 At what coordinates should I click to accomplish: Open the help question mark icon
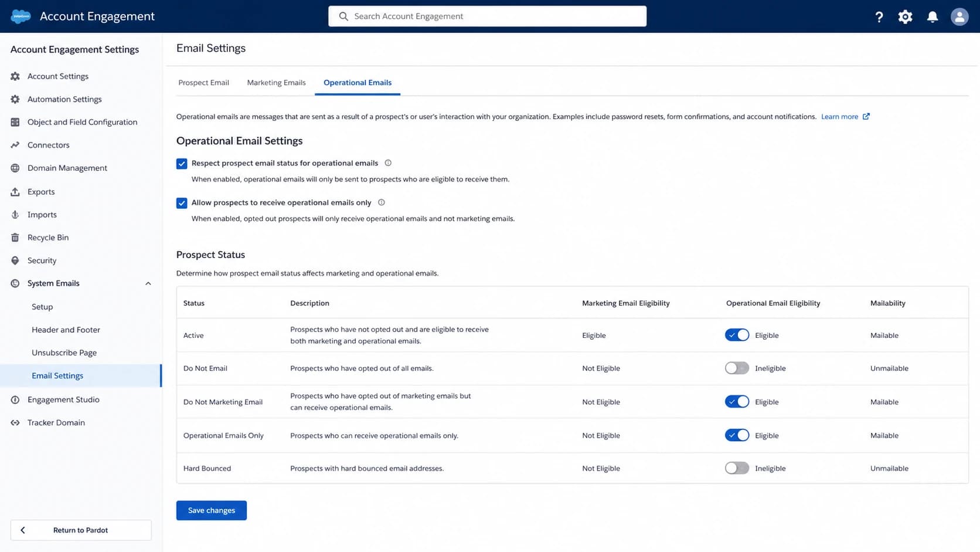tap(879, 17)
